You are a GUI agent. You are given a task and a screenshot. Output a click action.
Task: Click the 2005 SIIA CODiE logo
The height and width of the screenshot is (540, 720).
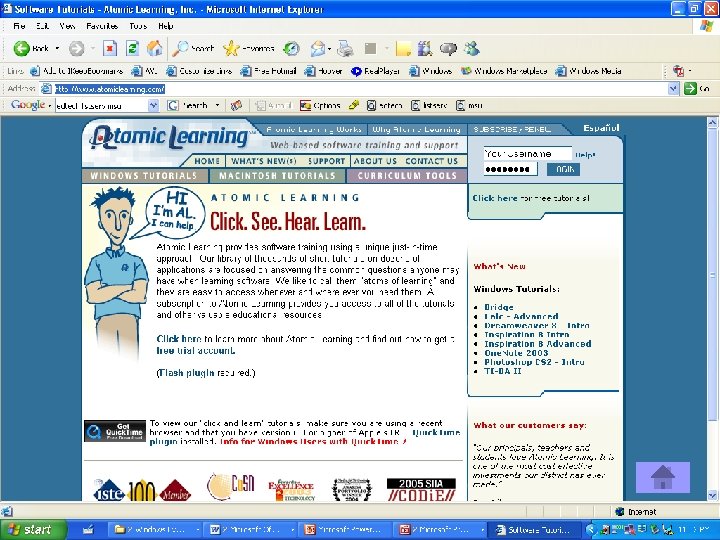point(421,489)
